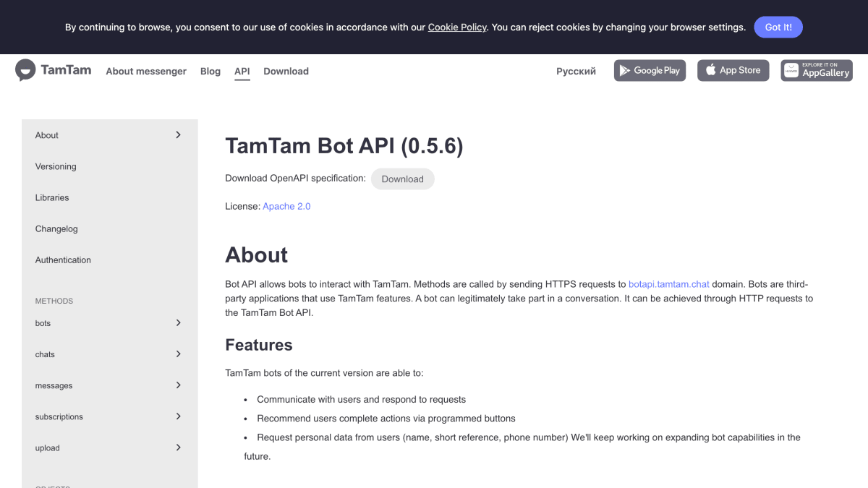Expand the chats methods chevron
The image size is (868, 488).
click(178, 354)
